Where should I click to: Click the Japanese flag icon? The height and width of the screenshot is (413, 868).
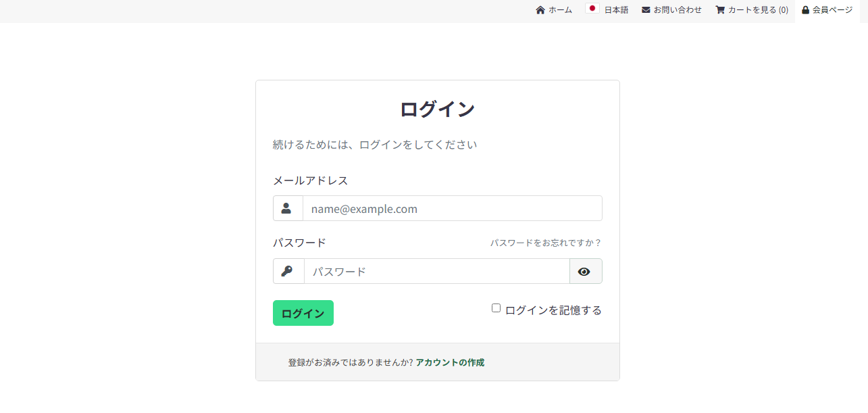(x=592, y=9)
